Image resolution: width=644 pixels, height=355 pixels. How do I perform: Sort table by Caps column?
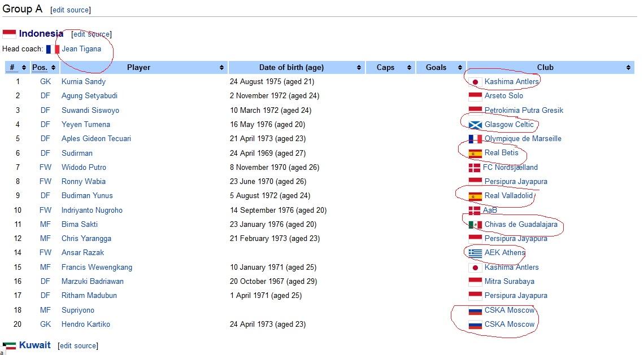385,68
